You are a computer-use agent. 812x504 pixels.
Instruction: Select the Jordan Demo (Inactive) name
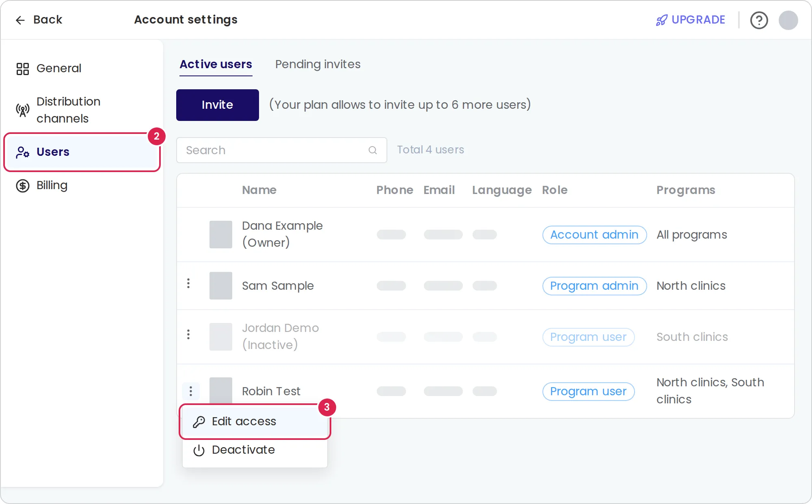pyautogui.click(x=280, y=336)
